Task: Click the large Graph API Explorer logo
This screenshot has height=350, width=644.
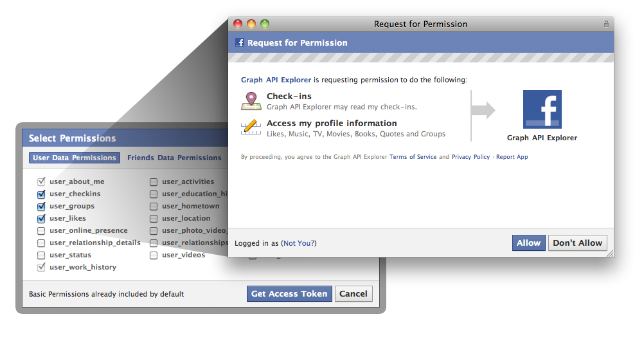Action: click(542, 109)
